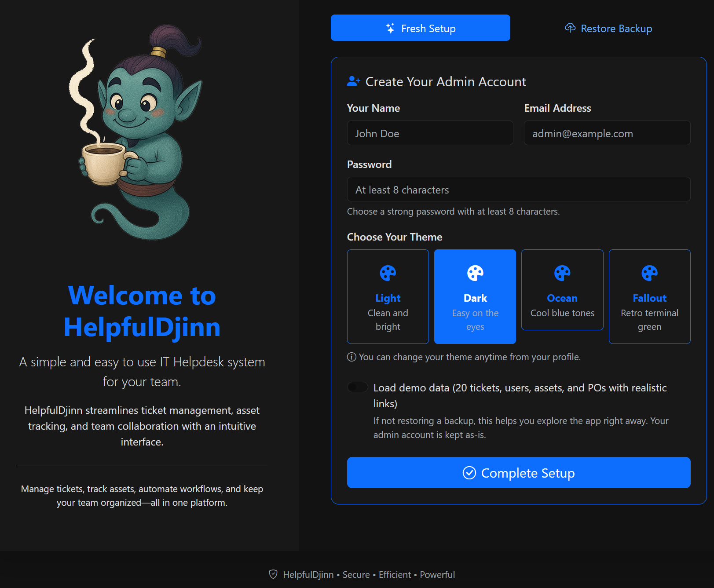Click the checkmark icon in Complete Setup
Image resolution: width=714 pixels, height=588 pixels.
pyautogui.click(x=469, y=473)
